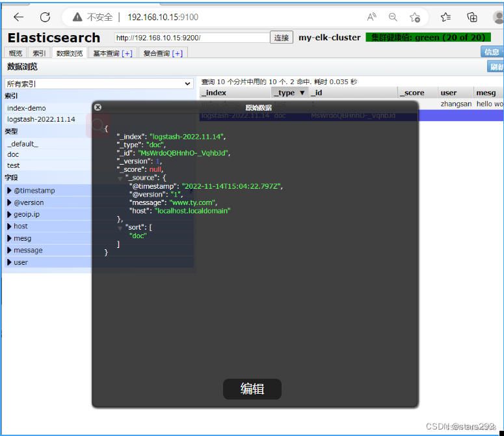The height and width of the screenshot is (436, 504).
Task: Expand the message field
Action: (x=9, y=250)
